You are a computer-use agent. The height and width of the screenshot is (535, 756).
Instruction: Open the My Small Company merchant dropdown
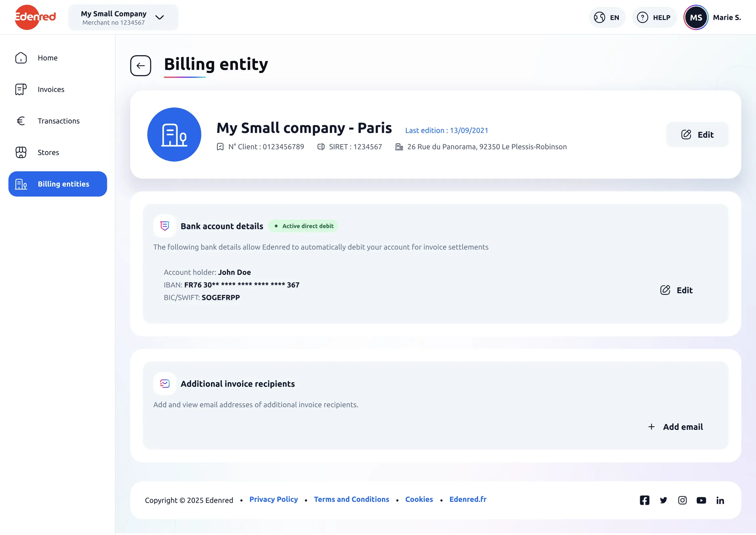tap(123, 17)
